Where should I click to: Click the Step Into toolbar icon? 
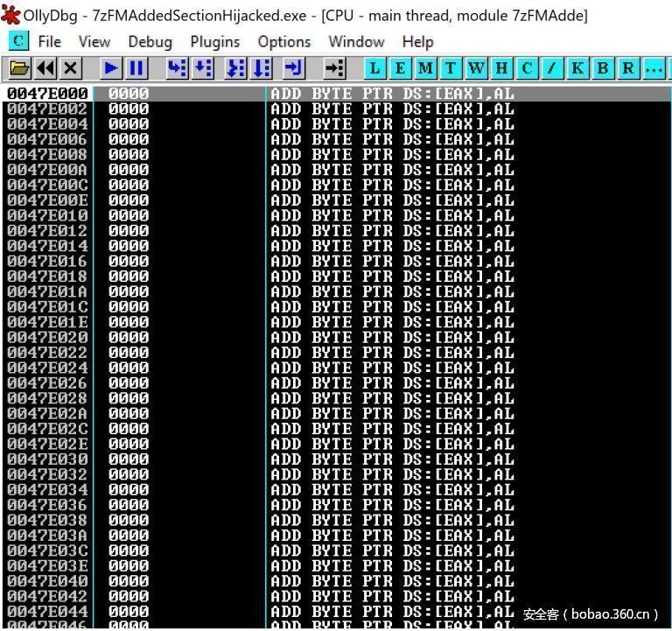click(177, 68)
